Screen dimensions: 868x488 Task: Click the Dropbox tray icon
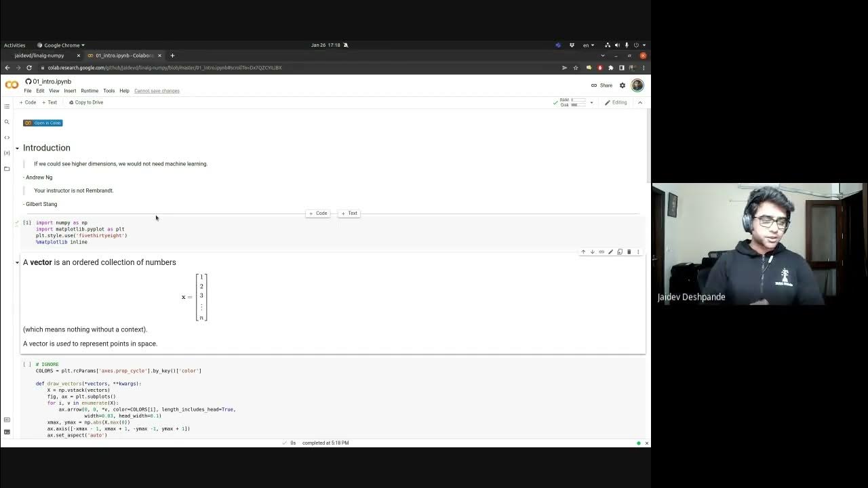click(x=572, y=45)
